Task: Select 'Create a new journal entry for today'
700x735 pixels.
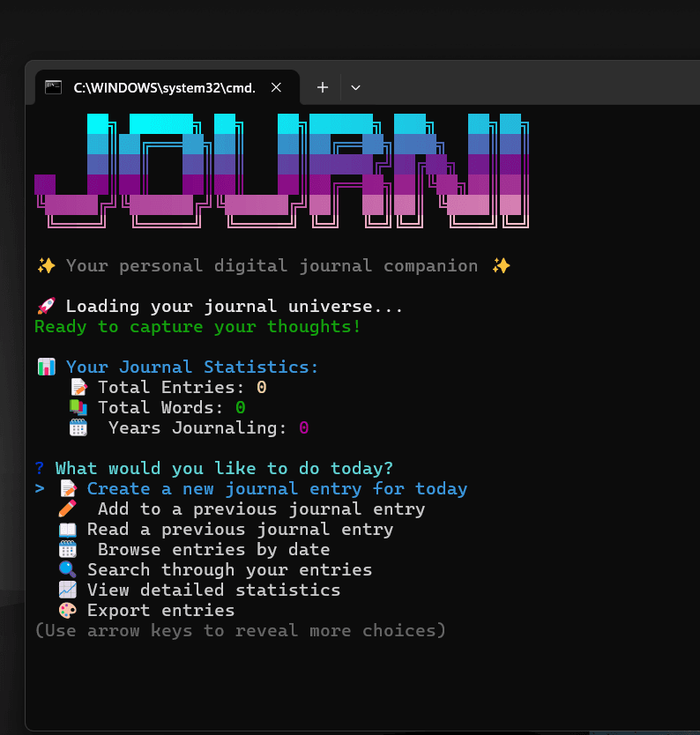Action: pyautogui.click(x=277, y=488)
